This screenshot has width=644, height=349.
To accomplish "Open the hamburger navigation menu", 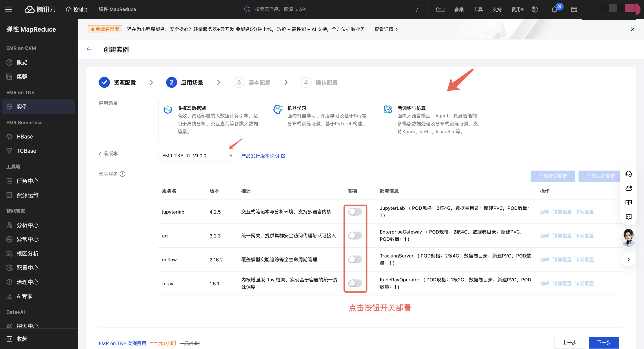I will tap(9, 9).
